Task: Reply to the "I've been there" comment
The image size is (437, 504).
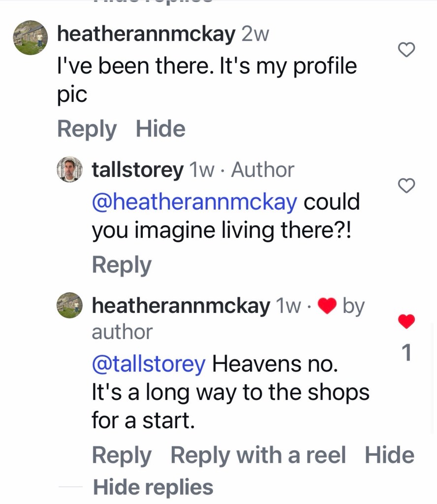Action: 87,129
